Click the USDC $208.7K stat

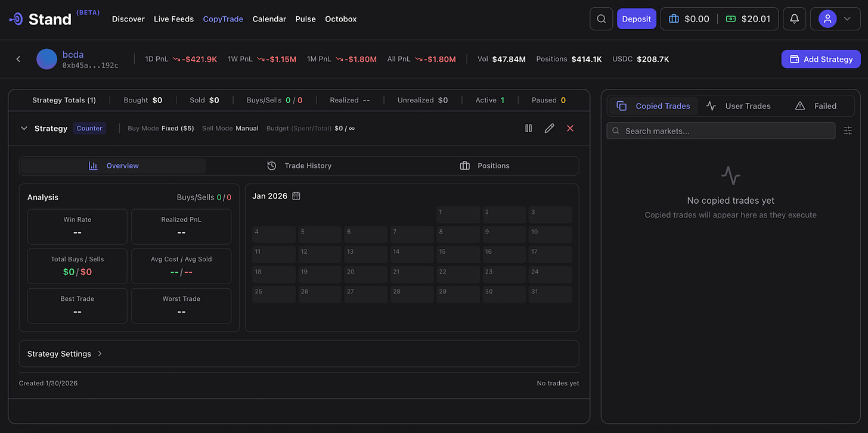[641, 59]
